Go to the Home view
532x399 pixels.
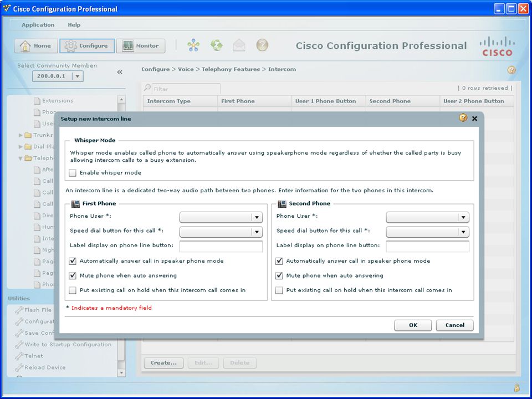(x=35, y=46)
